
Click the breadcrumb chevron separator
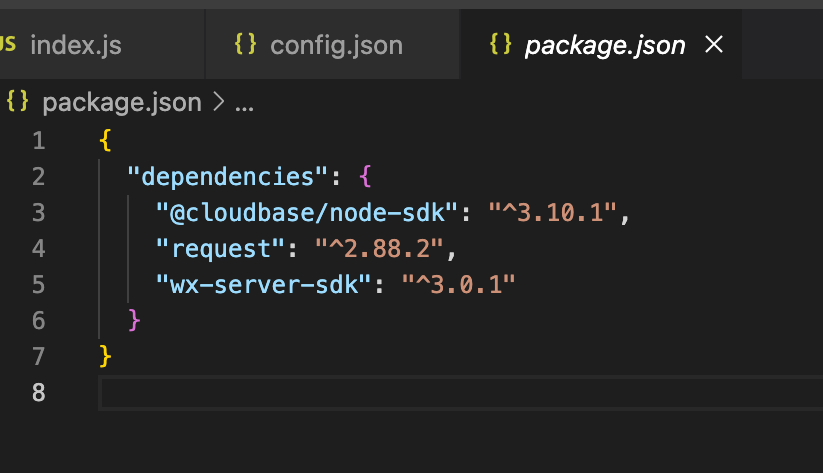(219, 102)
